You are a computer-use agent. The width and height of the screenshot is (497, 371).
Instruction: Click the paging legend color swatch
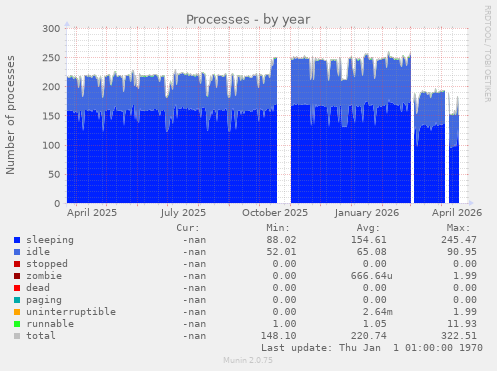pos(17,300)
